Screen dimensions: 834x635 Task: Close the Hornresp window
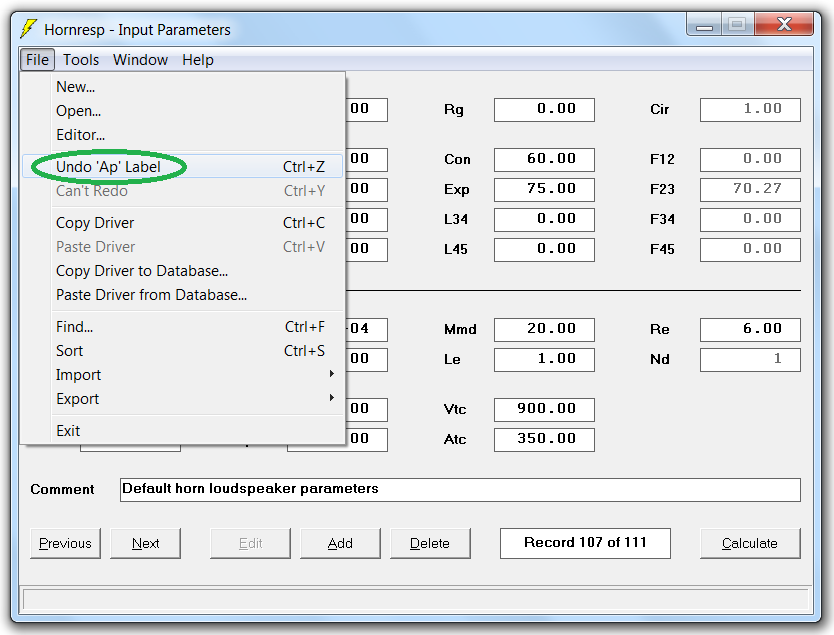click(x=784, y=24)
